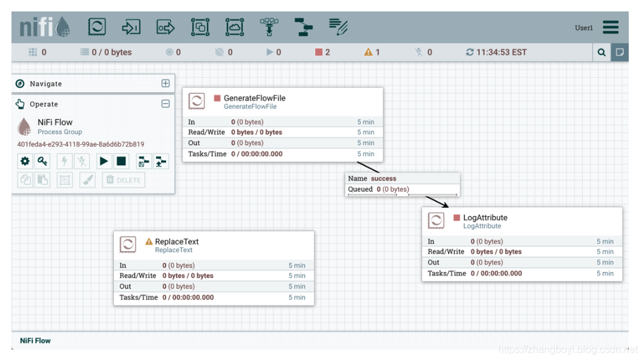
Task: Open access policies key icon
Action: [x=42, y=161]
